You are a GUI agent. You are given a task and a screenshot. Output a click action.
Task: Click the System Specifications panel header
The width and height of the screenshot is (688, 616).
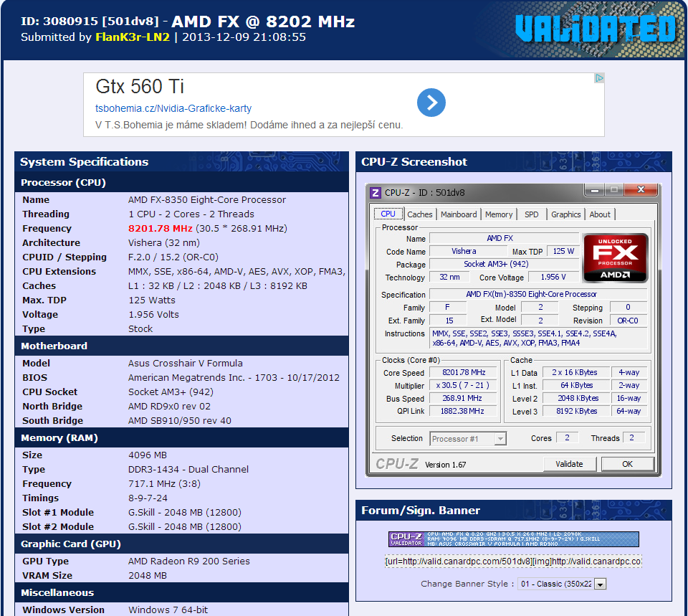[181, 161]
